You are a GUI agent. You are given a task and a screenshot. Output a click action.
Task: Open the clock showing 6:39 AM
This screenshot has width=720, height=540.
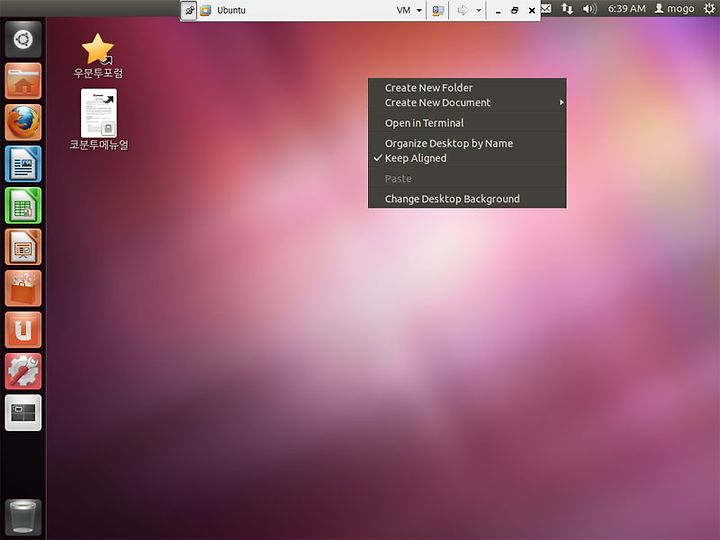627,9
